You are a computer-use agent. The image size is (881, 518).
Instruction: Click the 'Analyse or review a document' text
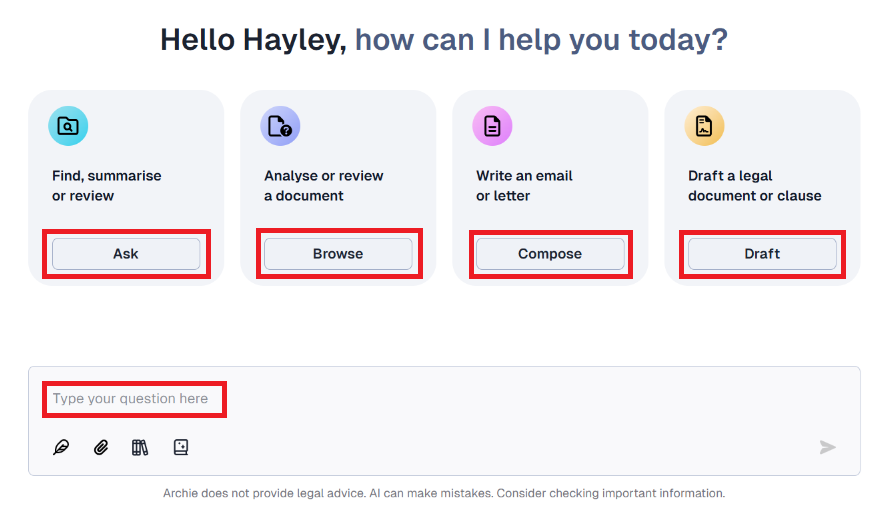323,186
